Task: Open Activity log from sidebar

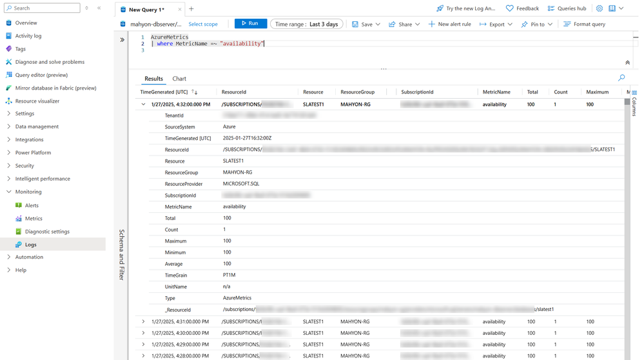Action: coord(28,35)
